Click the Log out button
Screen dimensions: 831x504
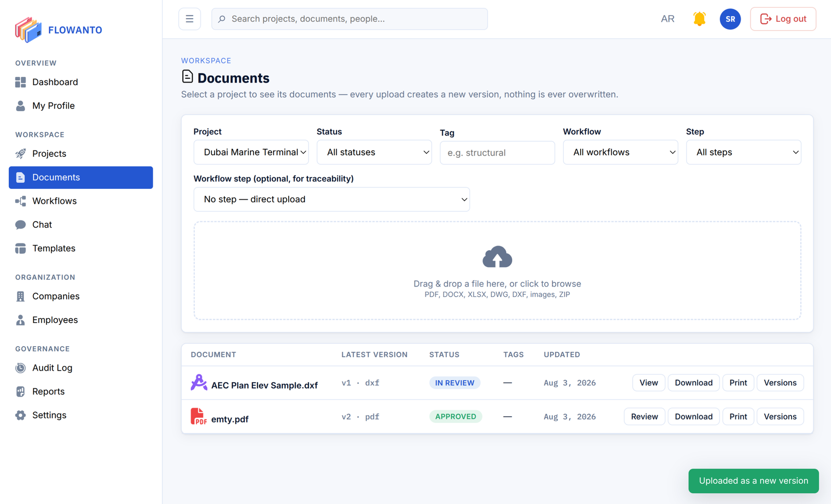(783, 19)
